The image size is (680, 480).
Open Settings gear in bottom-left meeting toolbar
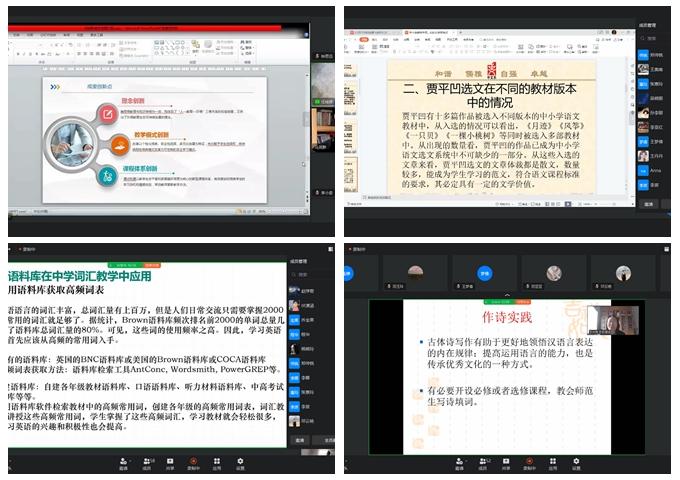[240, 464]
